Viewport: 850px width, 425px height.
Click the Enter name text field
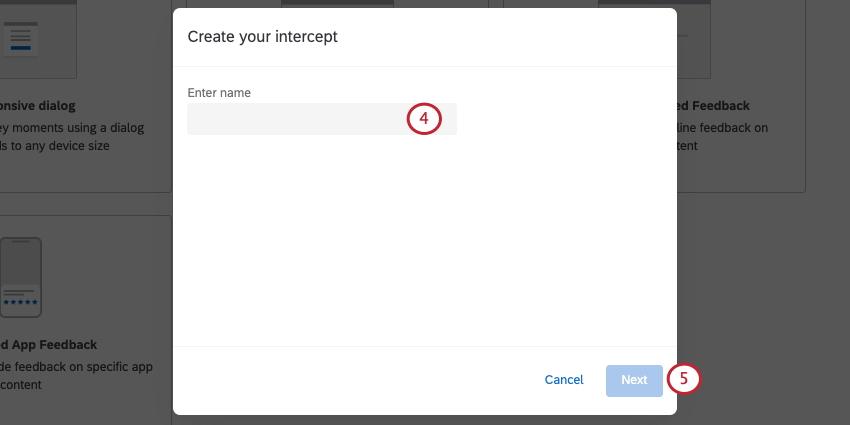point(322,119)
